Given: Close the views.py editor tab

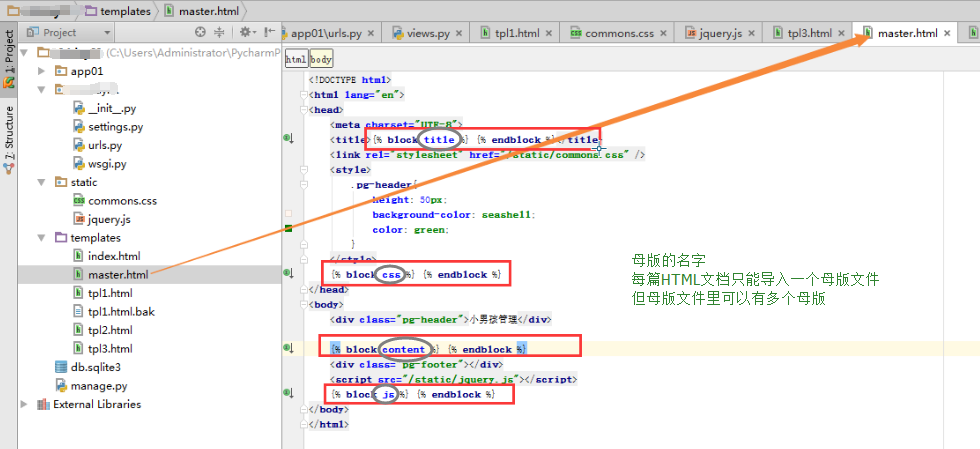Looking at the screenshot, I should [458, 34].
